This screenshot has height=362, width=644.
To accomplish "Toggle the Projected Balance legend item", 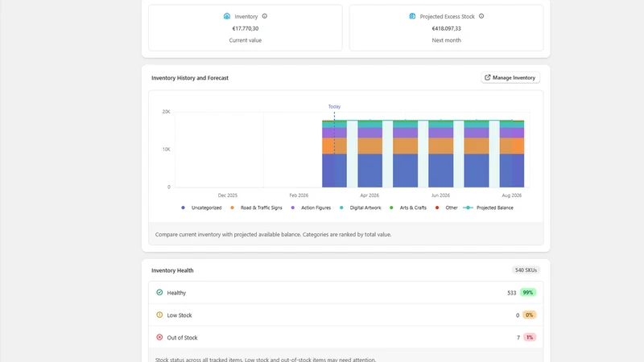I will (x=489, y=208).
